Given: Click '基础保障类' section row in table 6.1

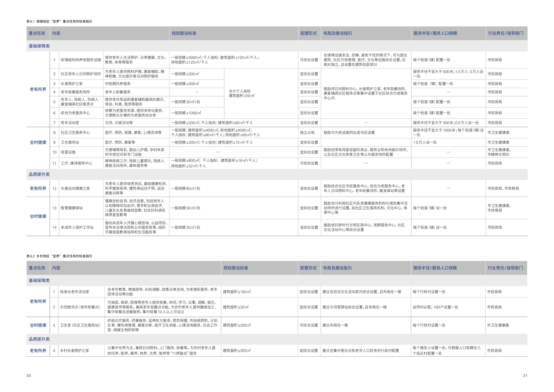Looking at the screenshot, I should (x=277, y=46).
